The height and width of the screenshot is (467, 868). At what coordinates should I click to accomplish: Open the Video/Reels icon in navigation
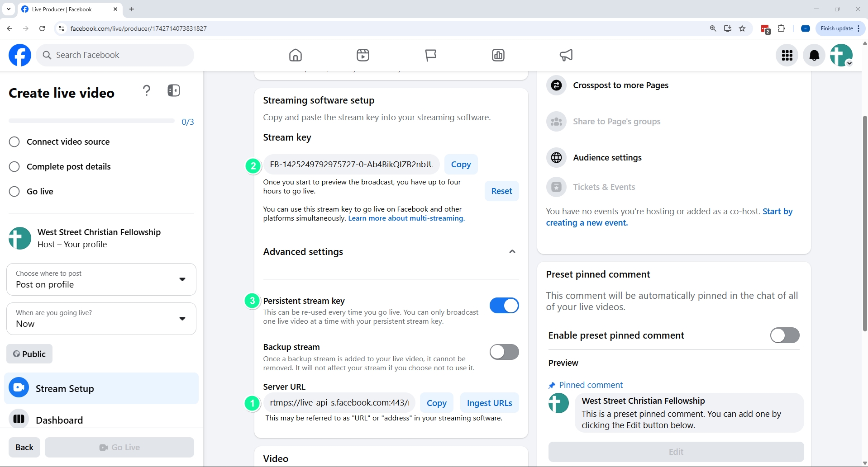click(363, 55)
